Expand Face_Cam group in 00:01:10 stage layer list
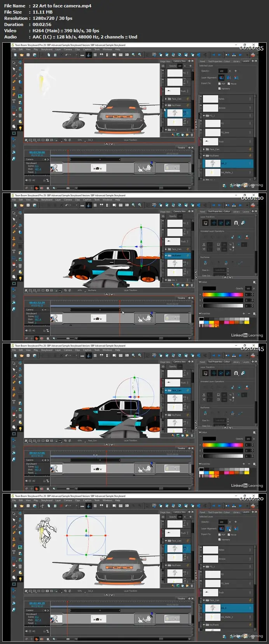The height and width of the screenshot is (644, 269). tap(166, 249)
